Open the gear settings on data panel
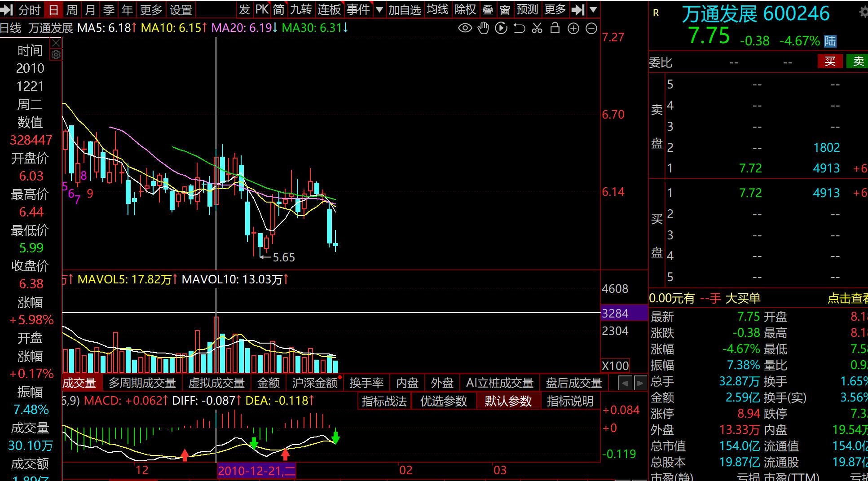The width and height of the screenshot is (868, 481). coord(56,55)
